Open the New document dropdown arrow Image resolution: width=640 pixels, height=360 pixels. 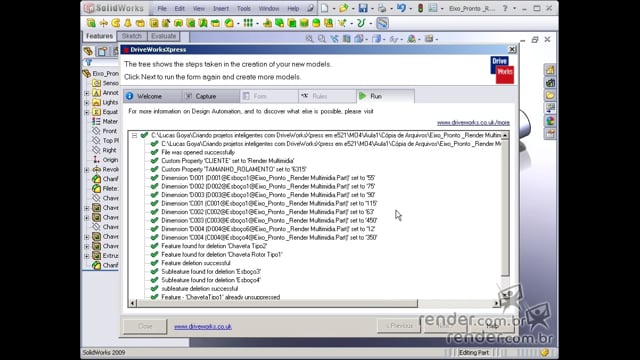click(334, 9)
